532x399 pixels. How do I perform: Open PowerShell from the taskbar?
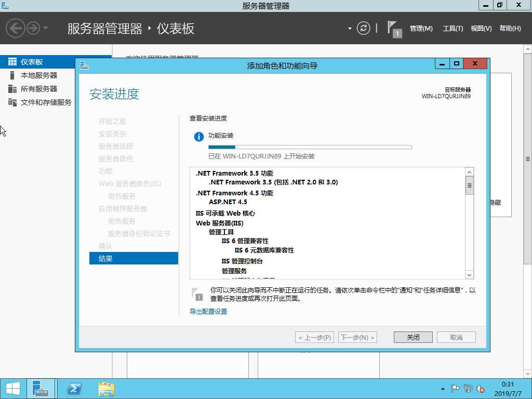coord(75,389)
